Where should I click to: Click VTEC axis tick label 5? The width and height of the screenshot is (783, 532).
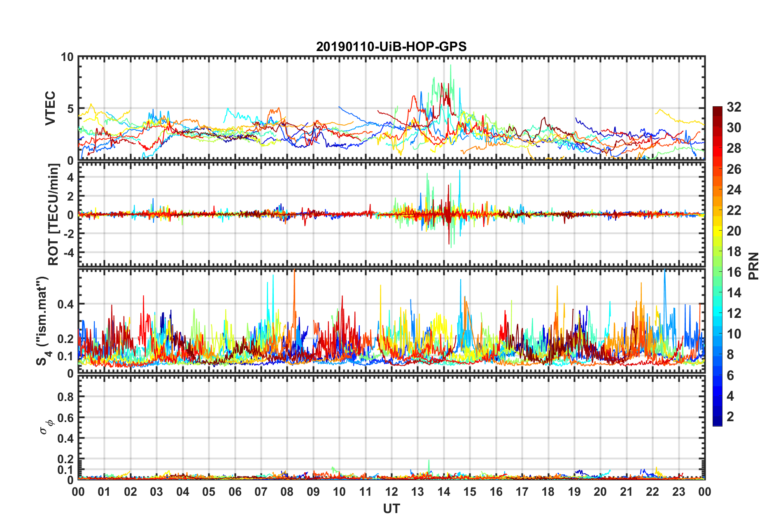[70, 109]
